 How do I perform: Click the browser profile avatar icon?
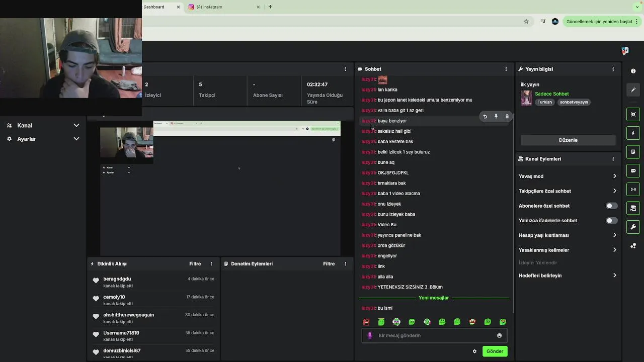click(555, 22)
